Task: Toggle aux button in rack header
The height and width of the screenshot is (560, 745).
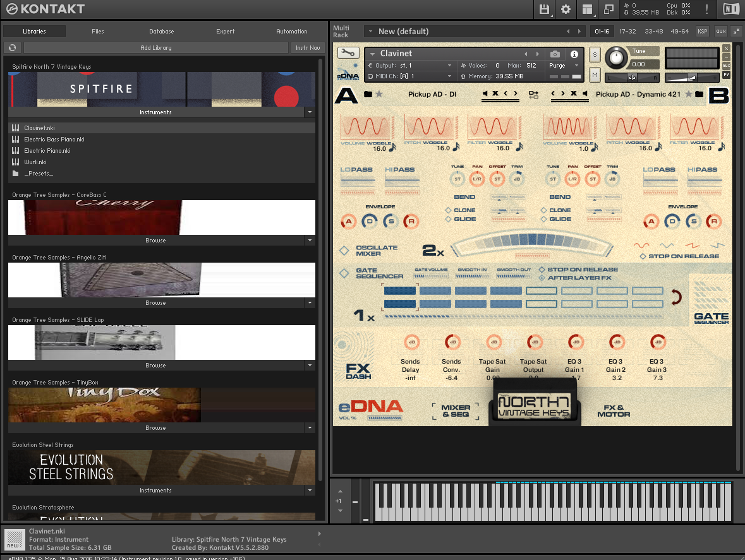Action: pos(721,32)
